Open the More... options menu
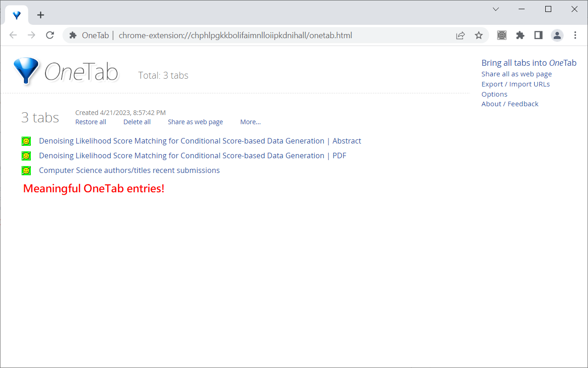The image size is (588, 368). (x=250, y=122)
